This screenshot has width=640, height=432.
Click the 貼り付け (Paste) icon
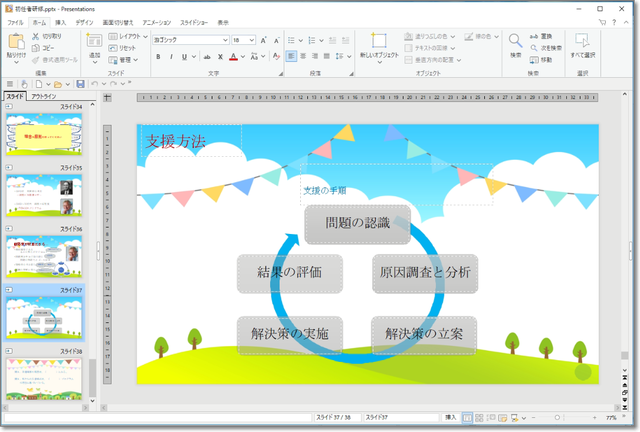pos(16,42)
